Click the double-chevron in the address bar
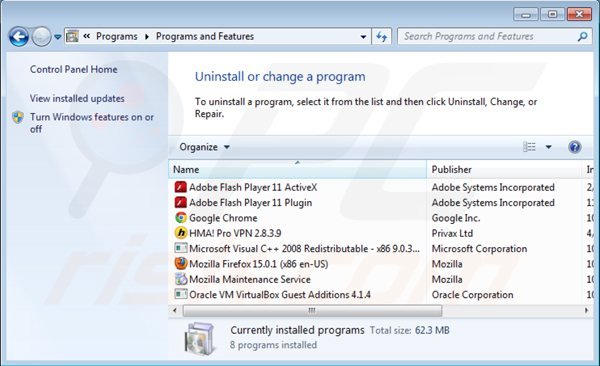 [x=87, y=36]
